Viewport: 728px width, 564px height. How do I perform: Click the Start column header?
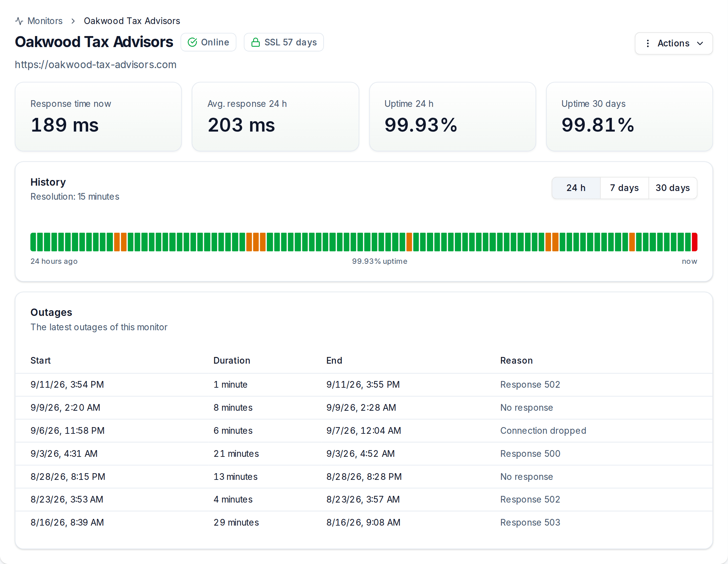tap(40, 361)
